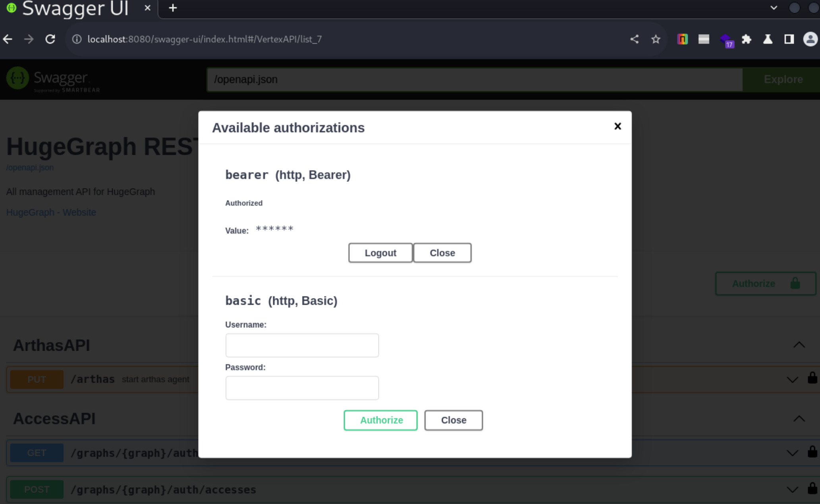Collapse the ArthasAPI section chevron
Screen dimensions: 820x504
799,345
